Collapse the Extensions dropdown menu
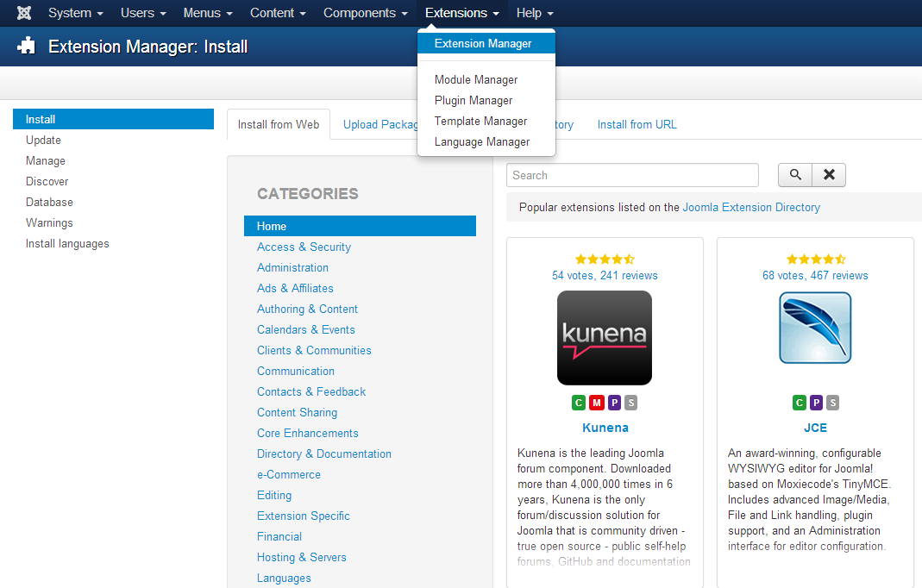922x588 pixels. coord(461,13)
